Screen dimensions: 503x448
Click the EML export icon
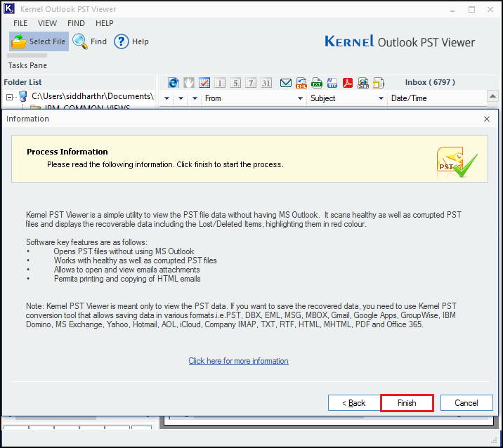[301, 83]
